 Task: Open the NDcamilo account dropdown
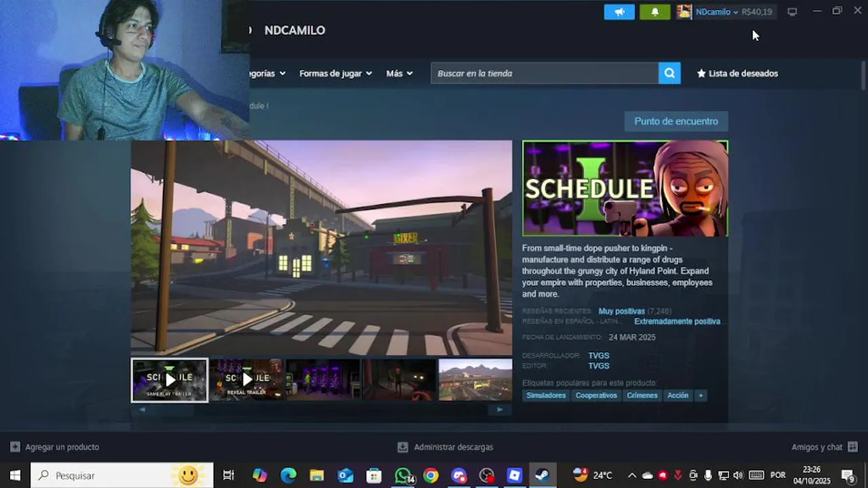tap(717, 12)
